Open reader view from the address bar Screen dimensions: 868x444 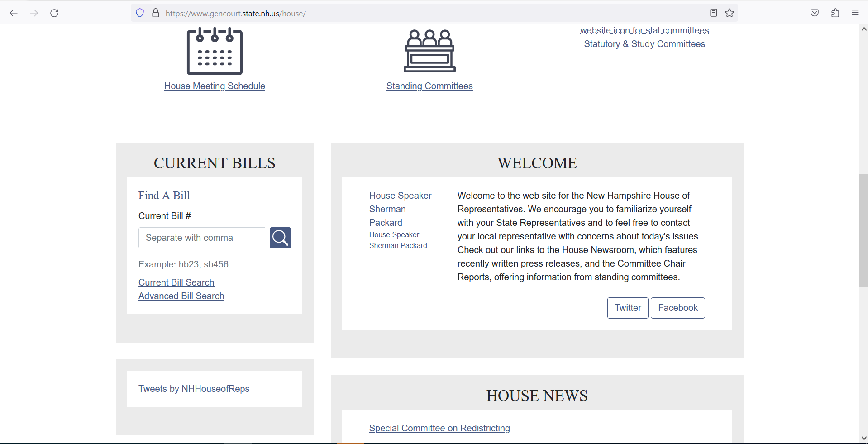(713, 13)
